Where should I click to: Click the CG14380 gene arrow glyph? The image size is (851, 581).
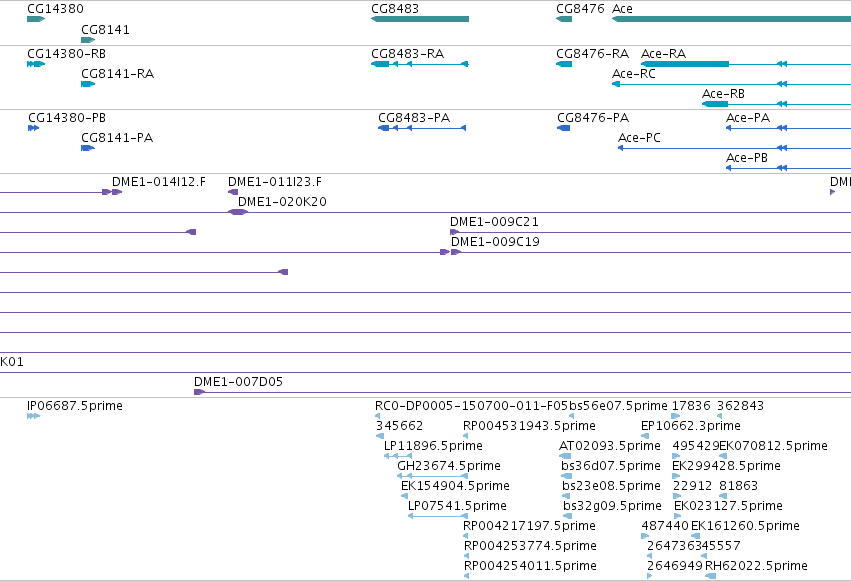(36, 19)
